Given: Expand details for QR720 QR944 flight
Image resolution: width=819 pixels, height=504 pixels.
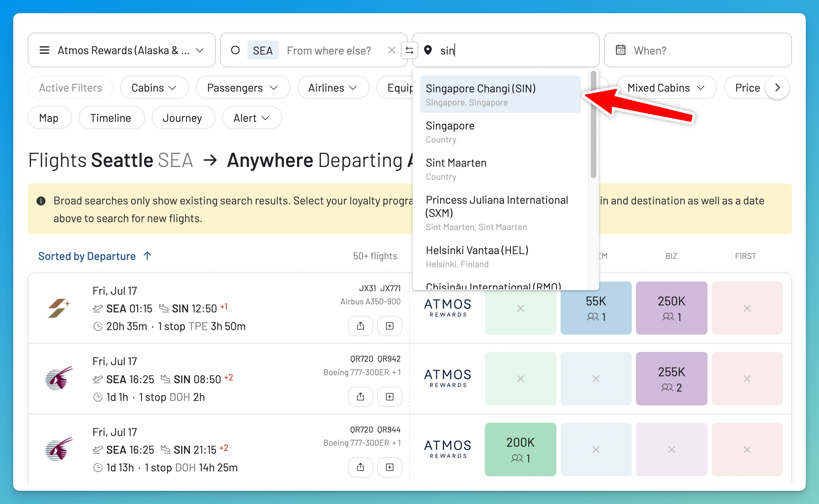Looking at the screenshot, I should (390, 467).
